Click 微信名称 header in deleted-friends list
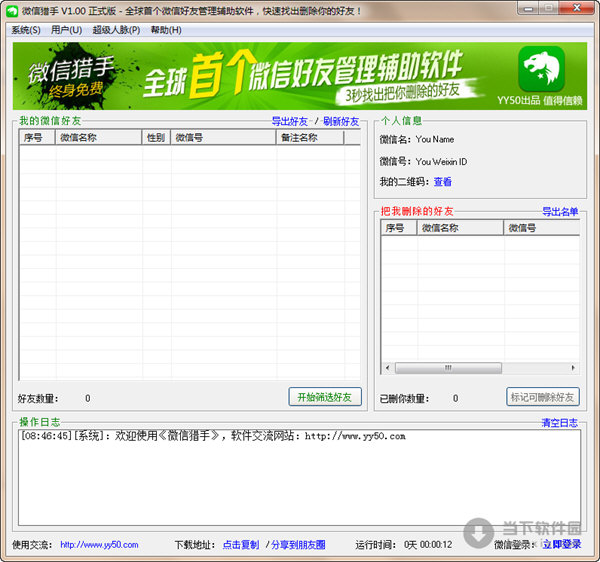This screenshot has width=600, height=562. [460, 228]
